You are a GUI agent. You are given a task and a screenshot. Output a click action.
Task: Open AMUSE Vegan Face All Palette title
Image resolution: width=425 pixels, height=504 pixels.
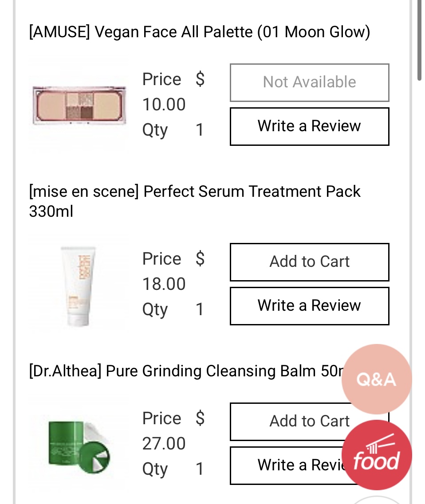pos(200,32)
